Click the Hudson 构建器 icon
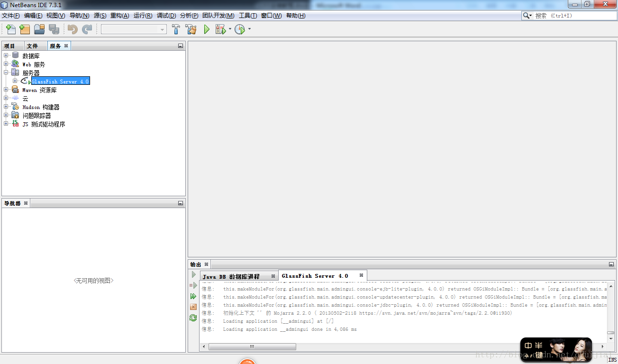This screenshot has height=364, width=618. (16, 107)
